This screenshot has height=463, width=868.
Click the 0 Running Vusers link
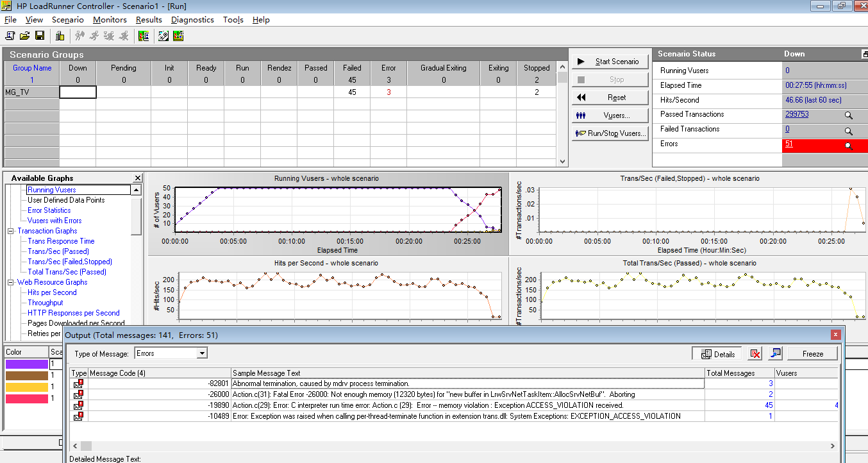click(x=787, y=71)
